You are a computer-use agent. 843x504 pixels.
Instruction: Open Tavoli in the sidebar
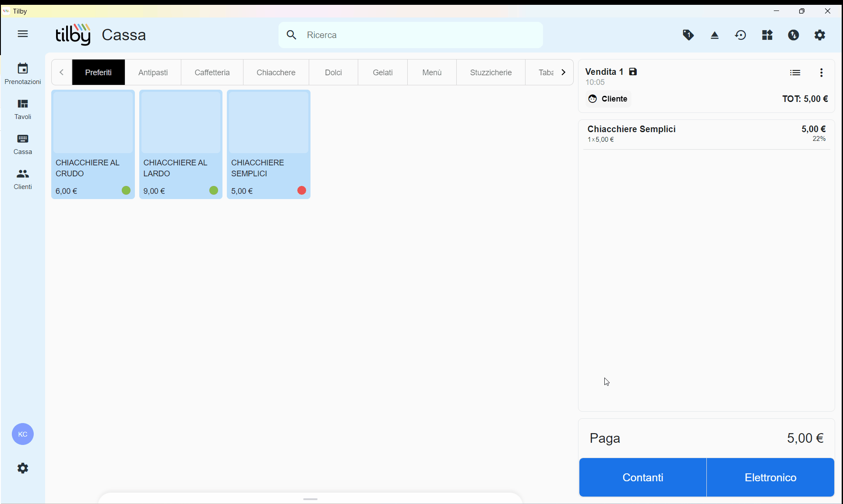(23, 109)
